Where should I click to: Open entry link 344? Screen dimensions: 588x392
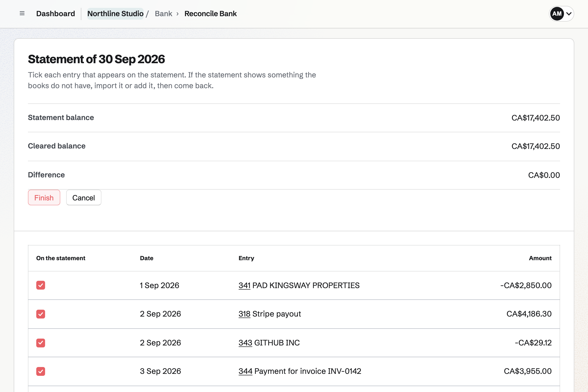point(245,371)
